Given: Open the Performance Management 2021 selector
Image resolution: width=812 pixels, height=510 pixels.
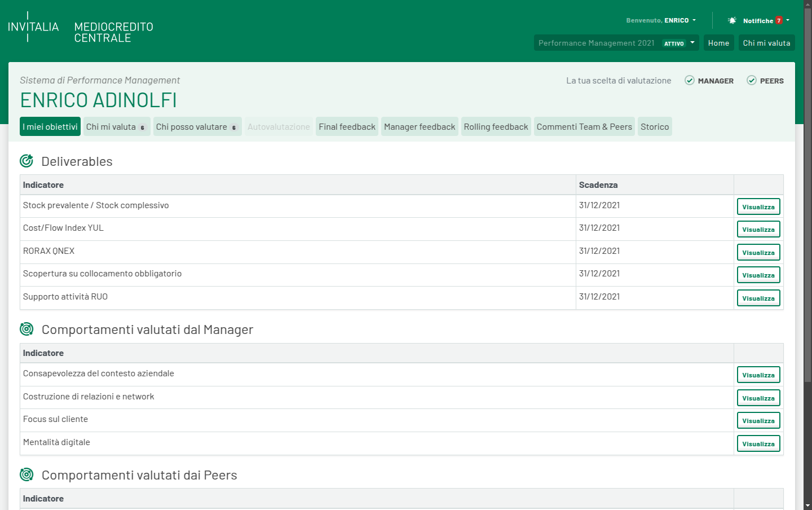Looking at the screenshot, I should 616,43.
